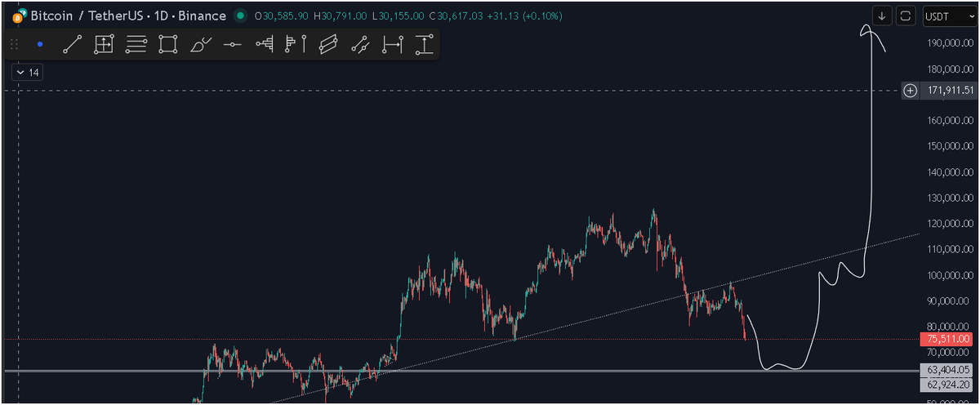
Task: Select the parallel channel tool
Action: tap(327, 45)
